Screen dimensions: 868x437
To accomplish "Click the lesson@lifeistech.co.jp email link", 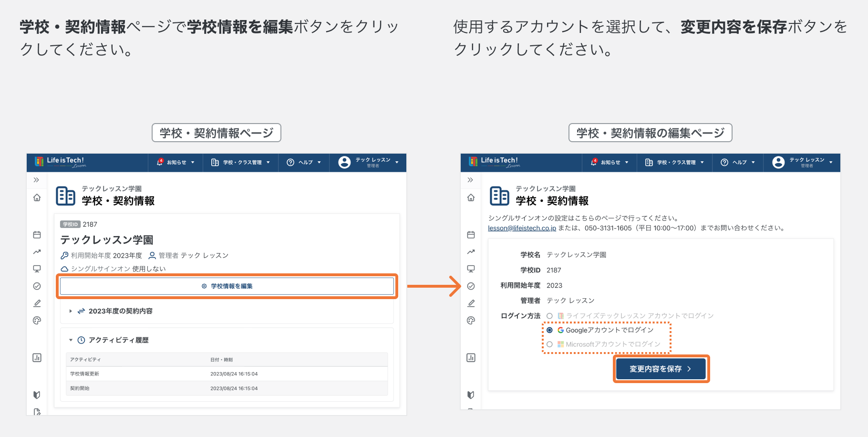I will pyautogui.click(x=522, y=228).
